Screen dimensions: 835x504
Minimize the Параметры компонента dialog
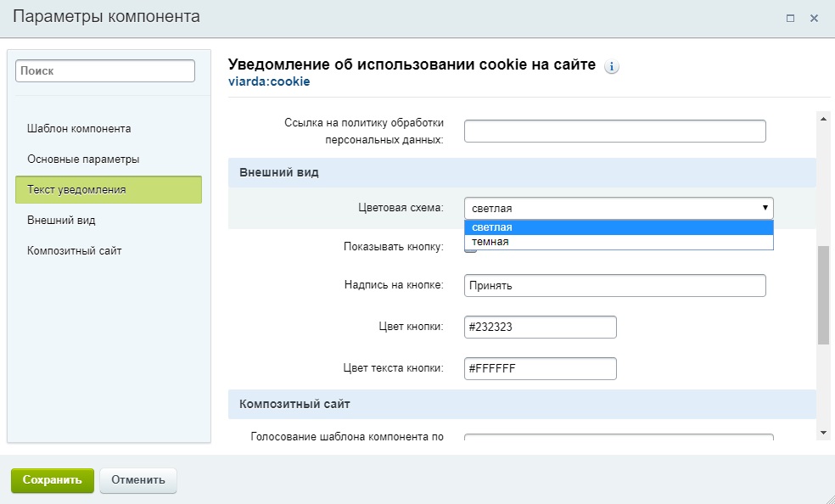click(x=792, y=17)
